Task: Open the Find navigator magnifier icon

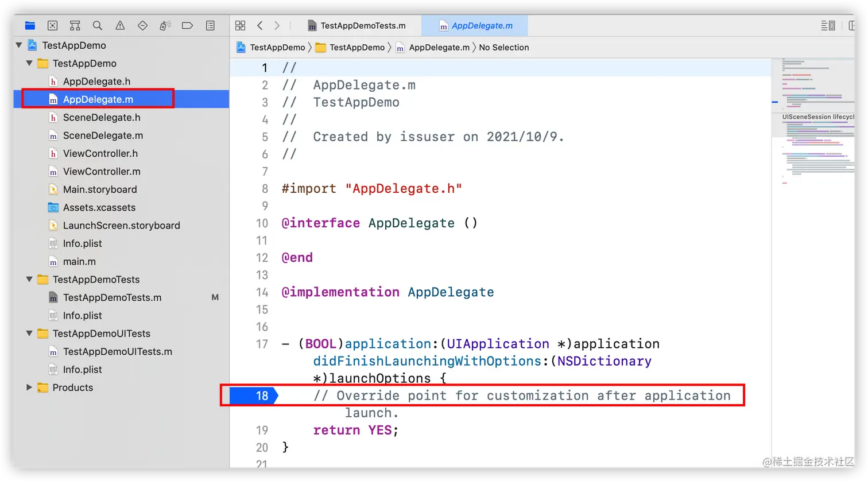Action: pos(98,25)
